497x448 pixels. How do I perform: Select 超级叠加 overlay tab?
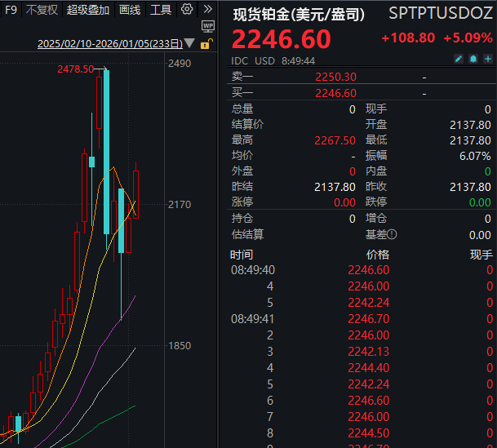[x=87, y=10]
